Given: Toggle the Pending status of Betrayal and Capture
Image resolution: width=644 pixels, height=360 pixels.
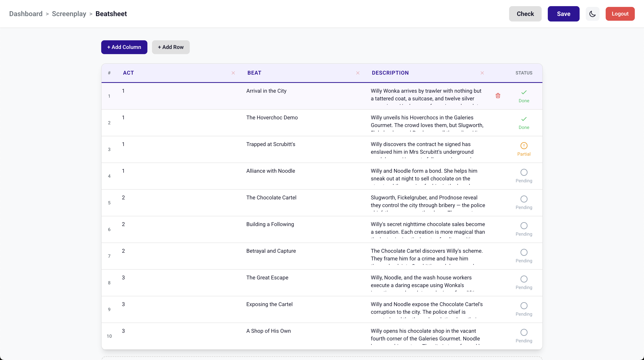Looking at the screenshot, I should pyautogui.click(x=524, y=252).
